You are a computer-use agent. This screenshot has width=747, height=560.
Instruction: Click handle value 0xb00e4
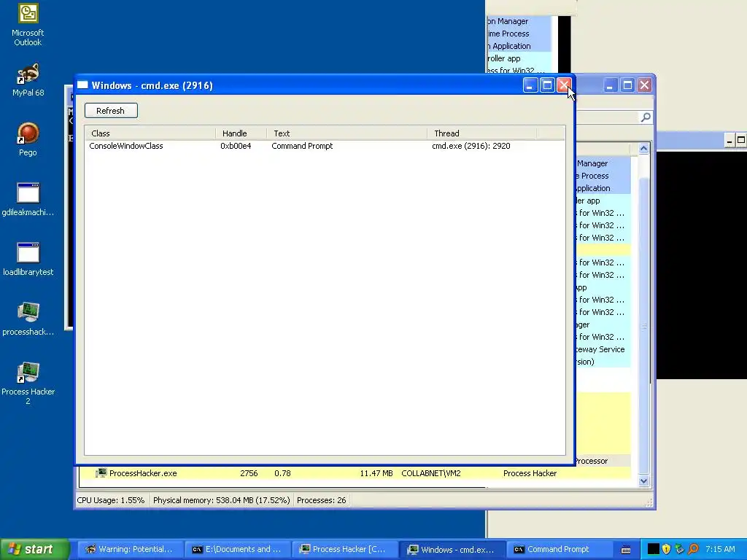(x=236, y=146)
